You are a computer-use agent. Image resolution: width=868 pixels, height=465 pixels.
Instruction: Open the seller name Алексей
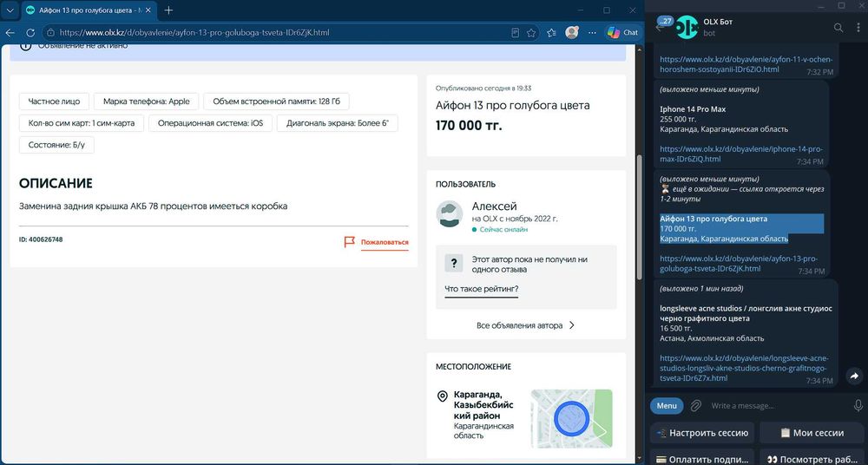(495, 206)
